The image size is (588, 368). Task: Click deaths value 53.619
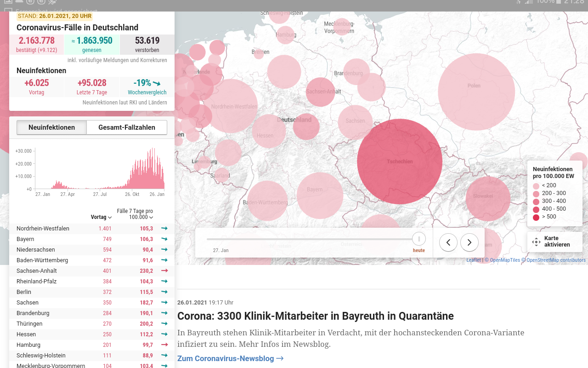147,40
